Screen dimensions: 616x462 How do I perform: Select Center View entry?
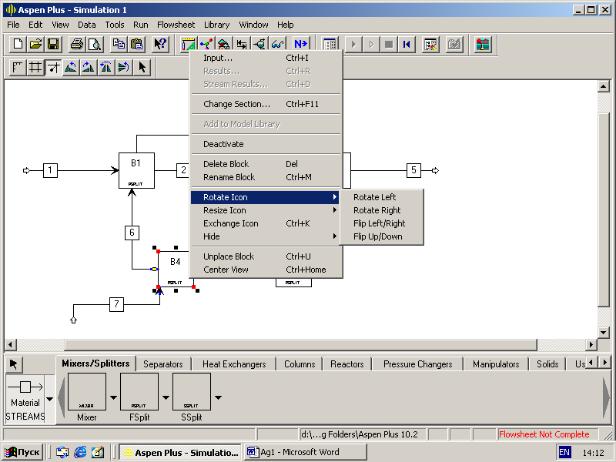click(265, 270)
